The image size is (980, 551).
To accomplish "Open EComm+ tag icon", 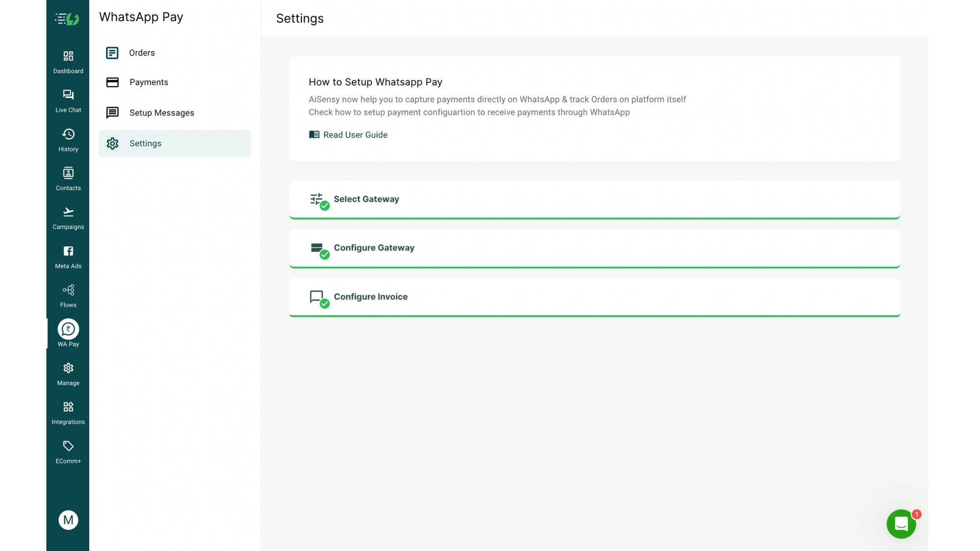I will 68,446.
